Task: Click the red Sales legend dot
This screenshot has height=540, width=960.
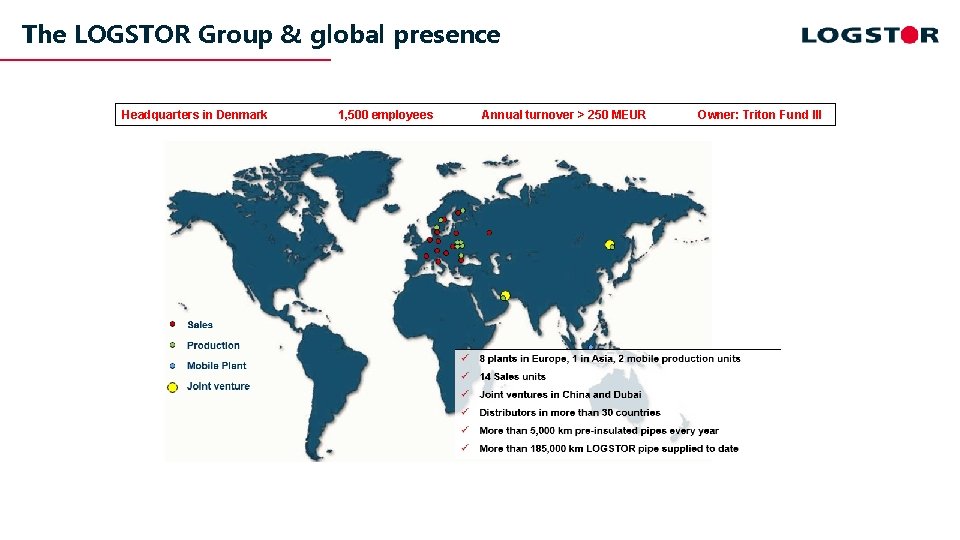Action: tap(173, 324)
